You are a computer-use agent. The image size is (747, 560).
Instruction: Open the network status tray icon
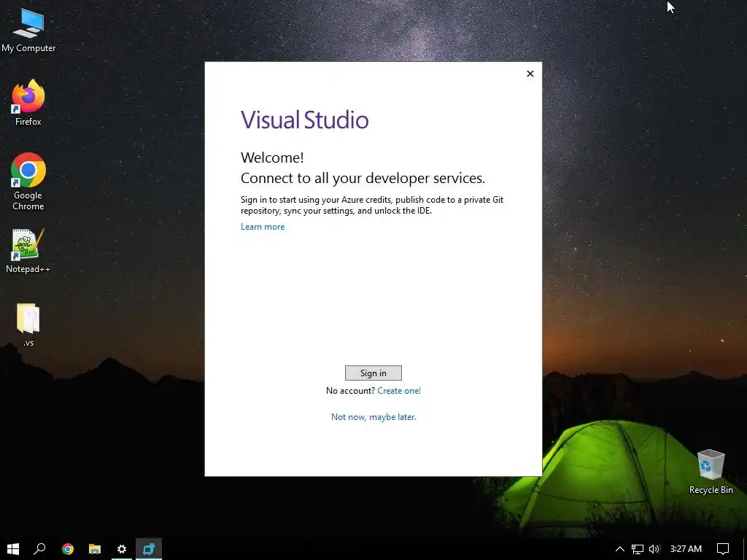tap(637, 549)
